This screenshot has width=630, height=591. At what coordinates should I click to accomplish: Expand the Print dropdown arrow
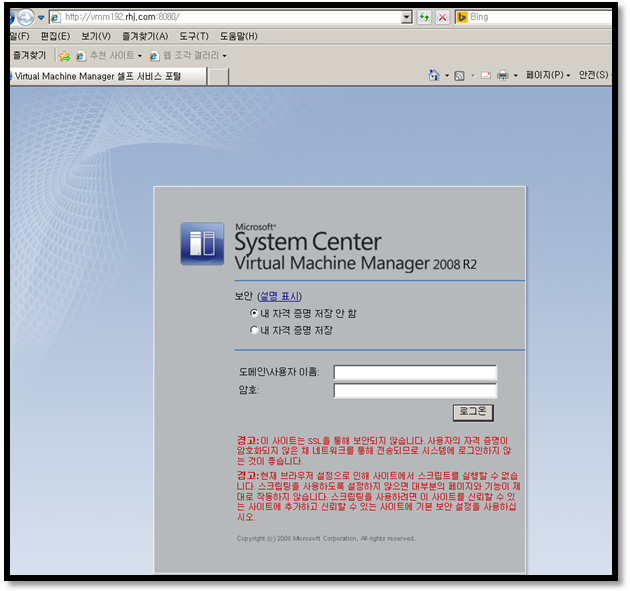click(x=515, y=76)
